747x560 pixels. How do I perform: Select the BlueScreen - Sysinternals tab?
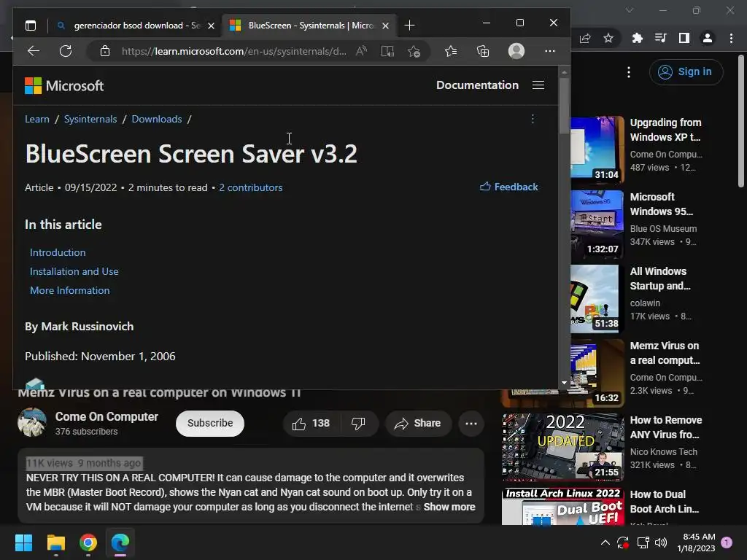(309, 26)
